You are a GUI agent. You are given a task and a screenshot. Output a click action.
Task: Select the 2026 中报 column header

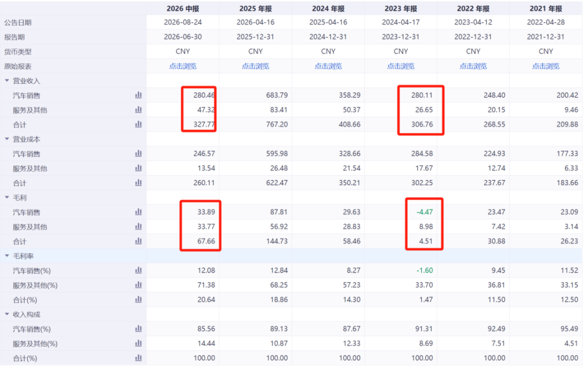point(182,8)
